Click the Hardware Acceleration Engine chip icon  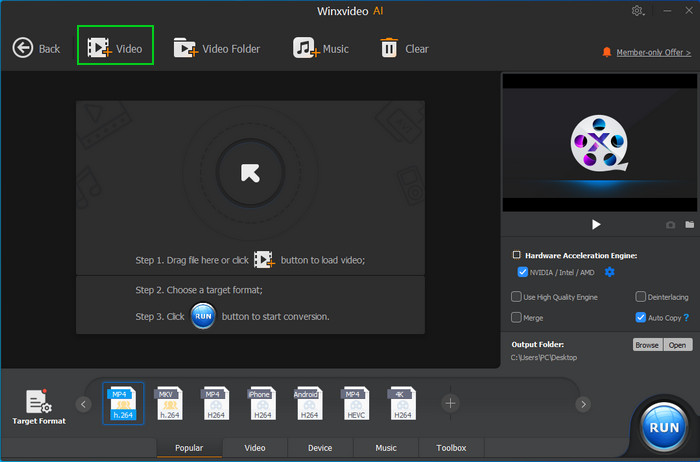point(517,255)
